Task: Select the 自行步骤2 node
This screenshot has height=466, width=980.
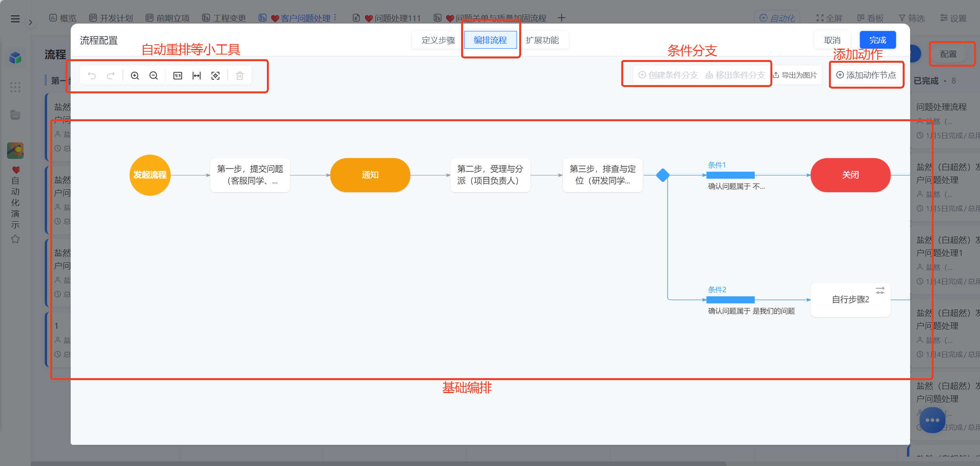Action: pos(850,300)
